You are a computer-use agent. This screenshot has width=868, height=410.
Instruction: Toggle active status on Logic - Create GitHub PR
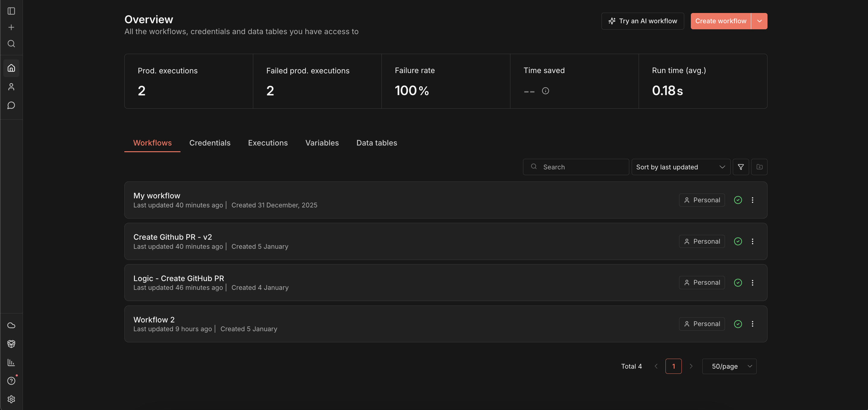click(x=738, y=283)
